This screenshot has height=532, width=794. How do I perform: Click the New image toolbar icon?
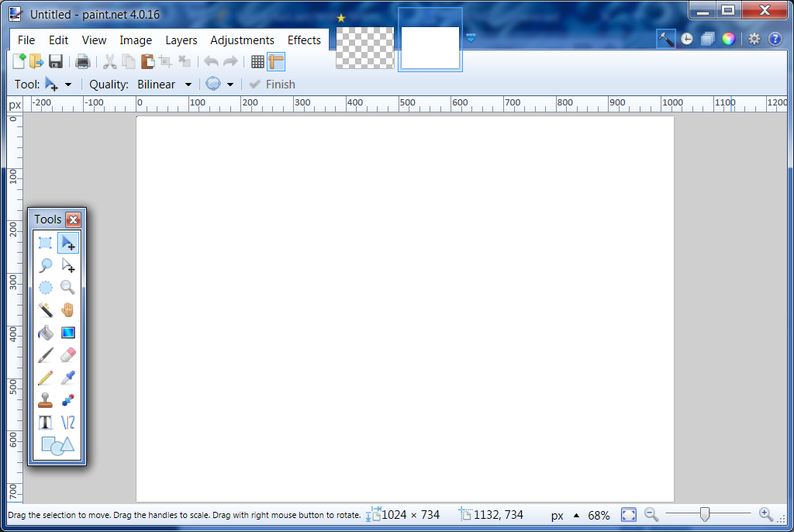pyautogui.click(x=19, y=61)
